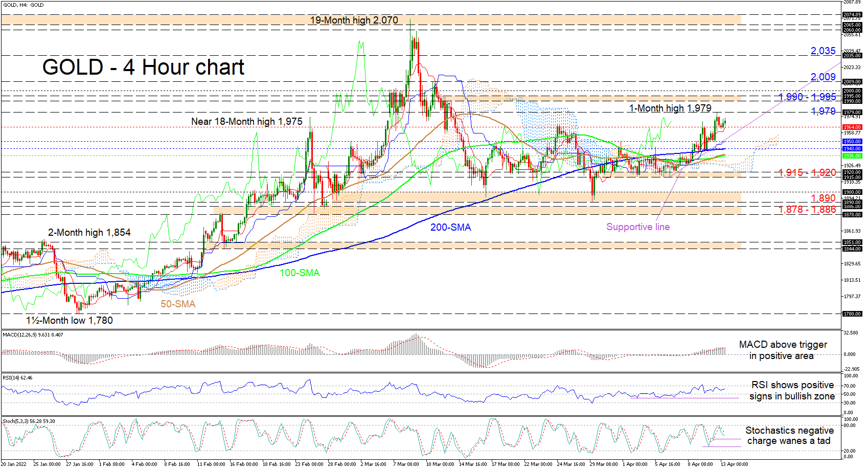The height and width of the screenshot is (470, 868).
Task: Click the '1 Apr 00:00' time axis label
Action: point(635,464)
